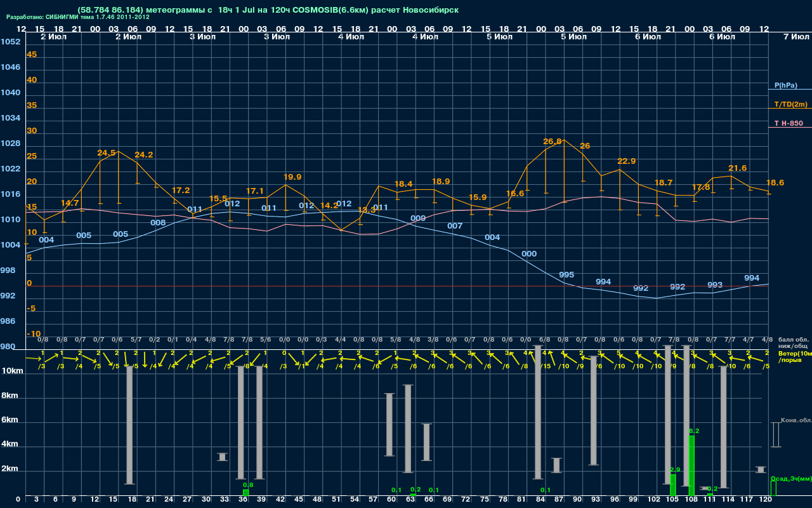Click the '7 Июл' date label
The image size is (812, 508).
tap(796, 37)
